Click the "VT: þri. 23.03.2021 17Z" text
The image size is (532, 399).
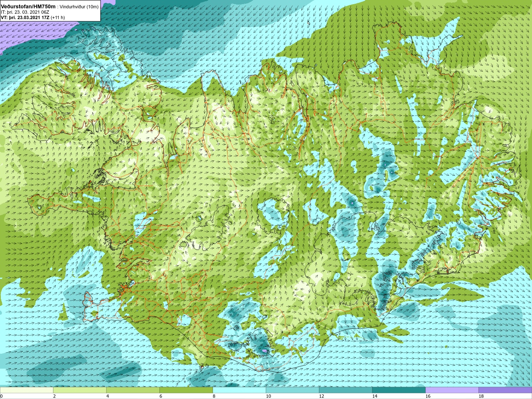(x=25, y=17)
